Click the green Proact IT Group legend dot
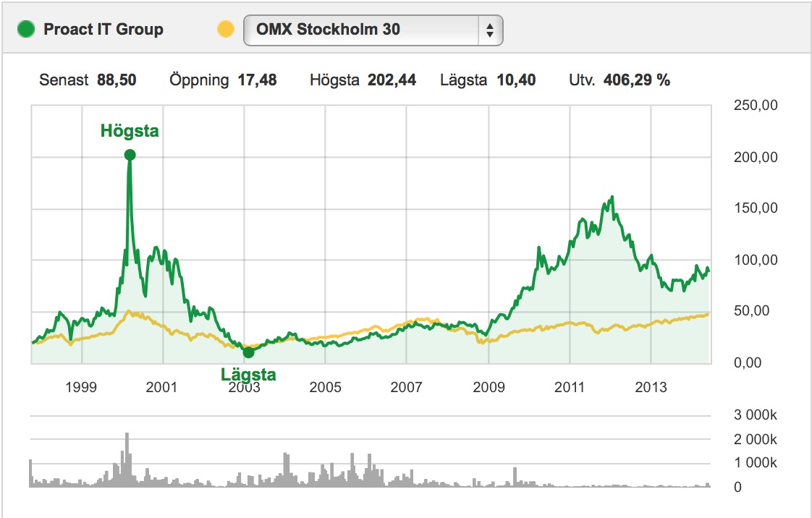 pyautogui.click(x=26, y=30)
